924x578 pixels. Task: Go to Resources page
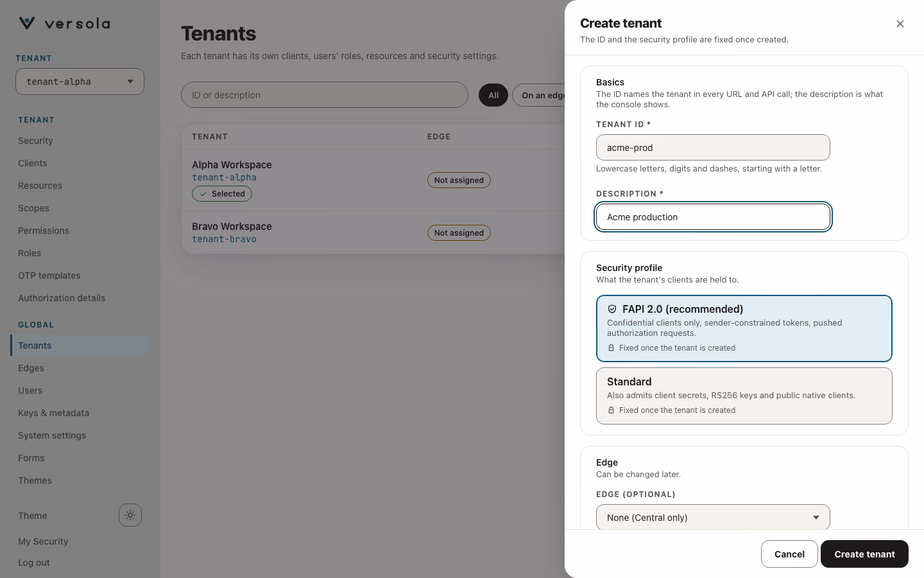pyautogui.click(x=40, y=186)
